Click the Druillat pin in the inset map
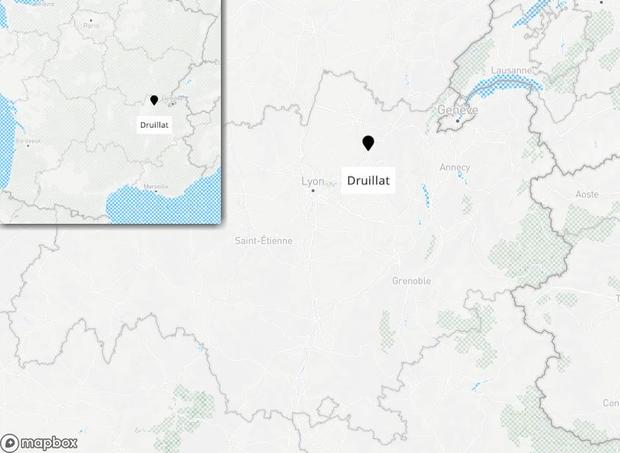Screen dimensions: 620x453 point(154,100)
